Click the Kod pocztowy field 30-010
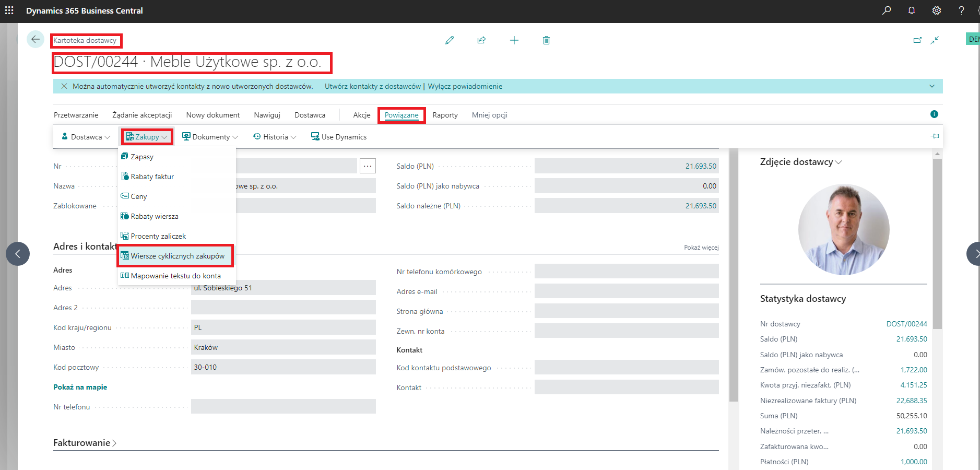980x470 pixels. pyautogui.click(x=284, y=367)
